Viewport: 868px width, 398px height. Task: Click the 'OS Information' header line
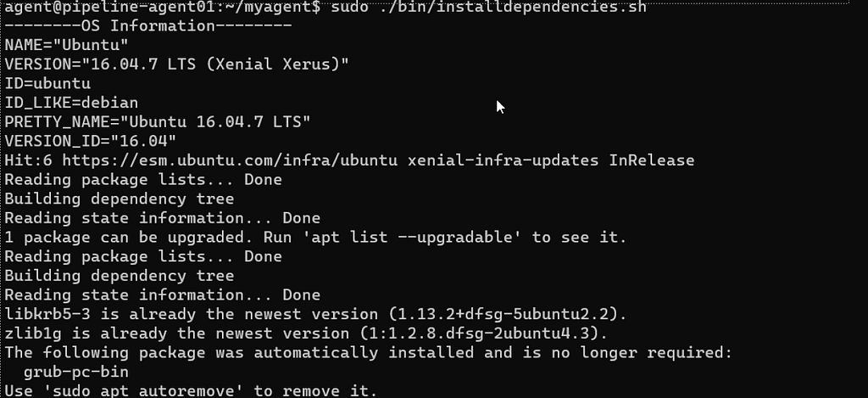click(x=148, y=26)
